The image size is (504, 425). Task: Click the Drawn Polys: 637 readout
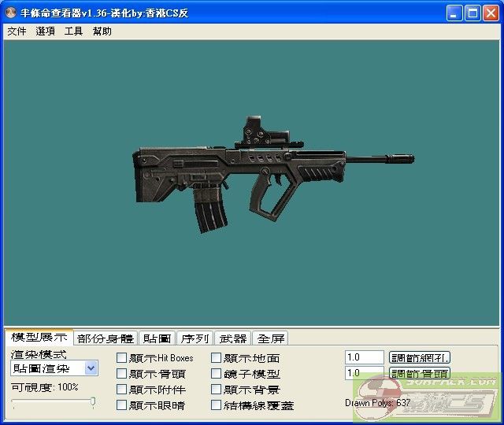[x=378, y=403]
